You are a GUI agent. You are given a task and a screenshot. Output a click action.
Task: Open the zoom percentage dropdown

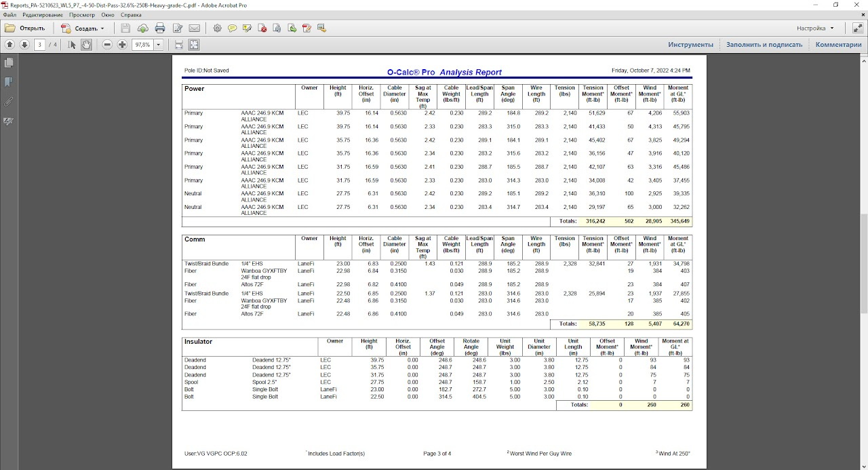pyautogui.click(x=158, y=44)
